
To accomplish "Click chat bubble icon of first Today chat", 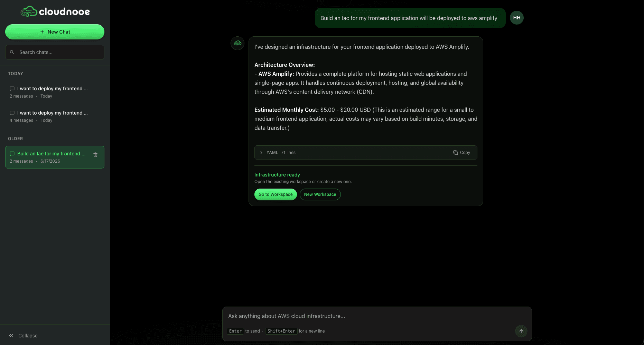I will click(x=12, y=89).
